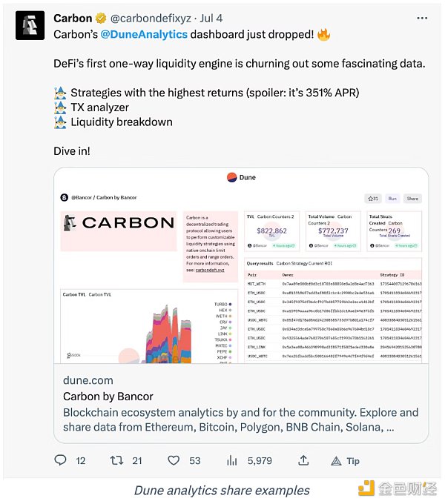445x504 pixels.
Task: Send a Tip to the author
Action: click(346, 461)
